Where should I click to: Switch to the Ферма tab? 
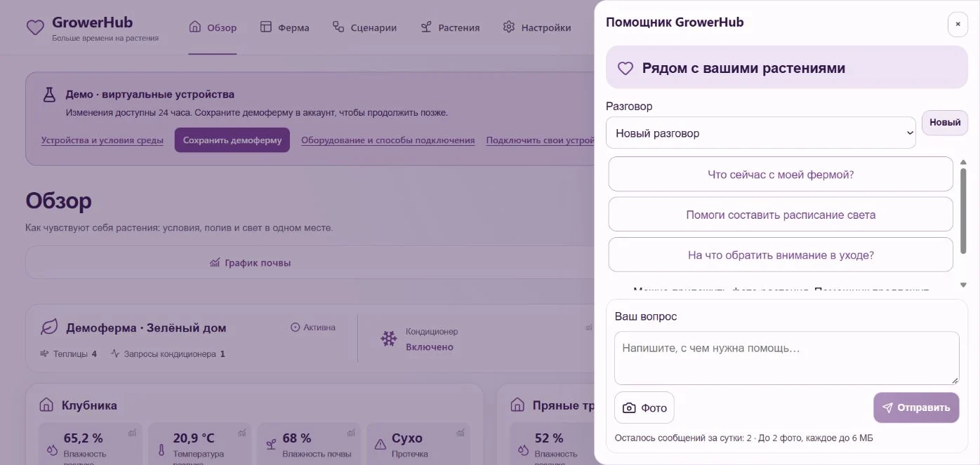pyautogui.click(x=284, y=27)
